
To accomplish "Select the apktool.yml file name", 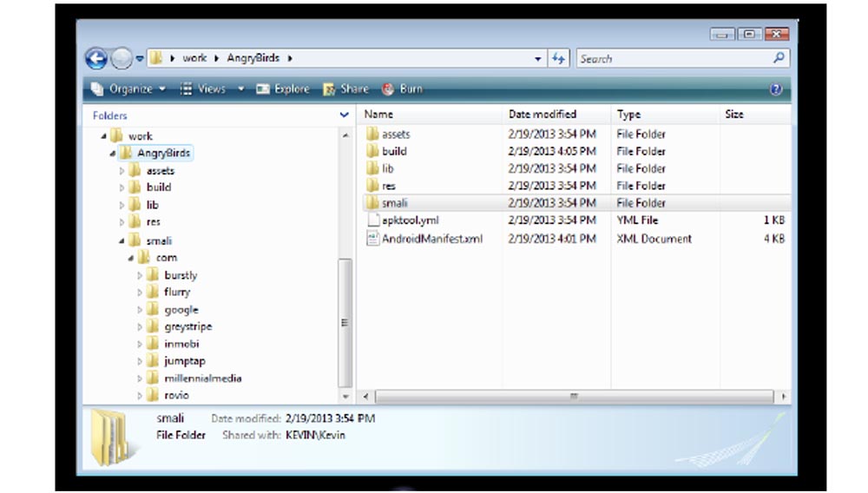I will (411, 220).
